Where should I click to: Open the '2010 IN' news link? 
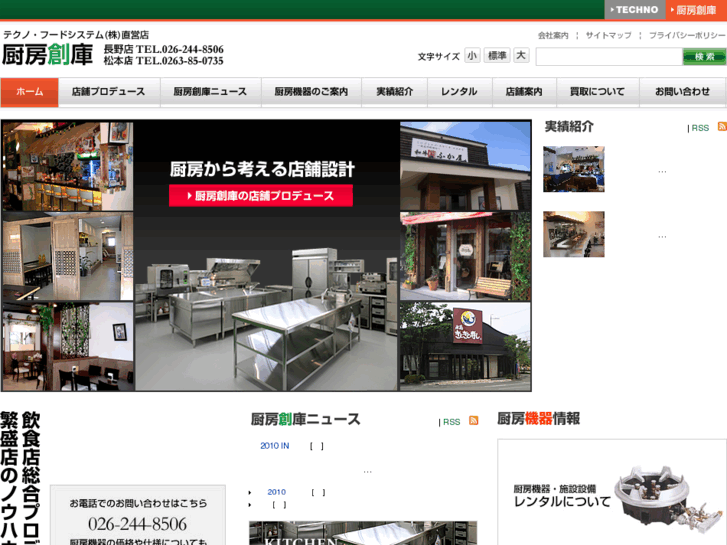click(x=274, y=446)
